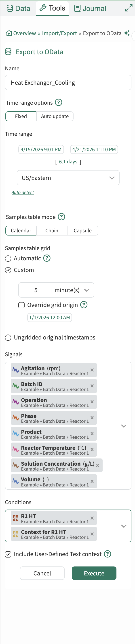This screenshot has height=644, width=135.
Task: Remove the R1 HT condition
Action: coord(92,518)
